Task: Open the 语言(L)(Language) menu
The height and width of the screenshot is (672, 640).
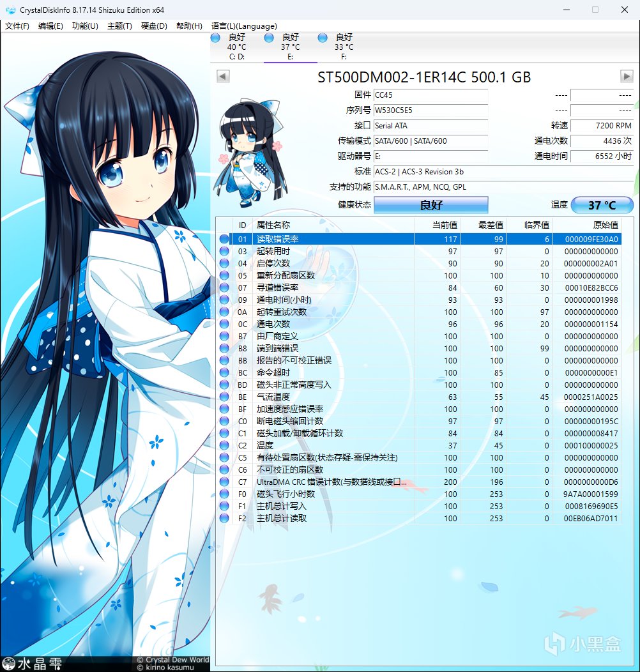Action: 244,26
